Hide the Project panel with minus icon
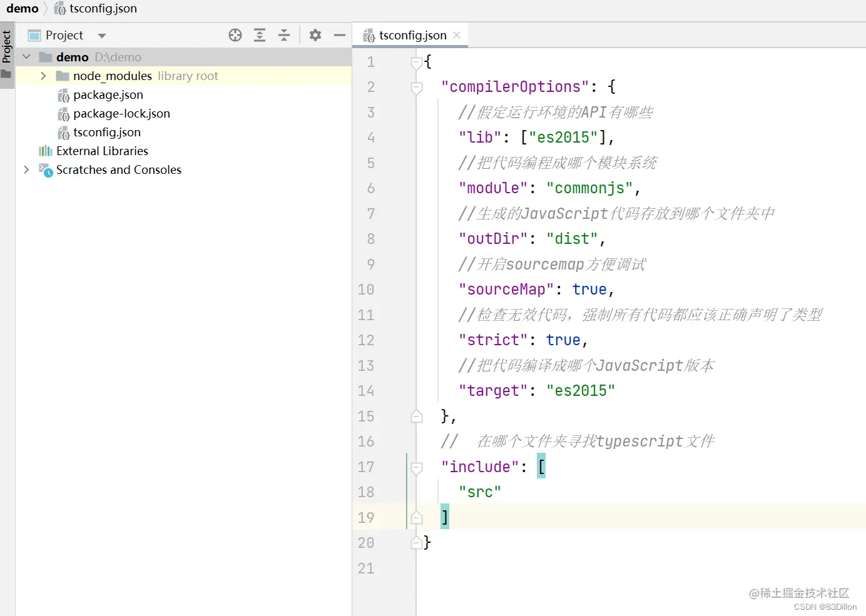 pos(340,35)
